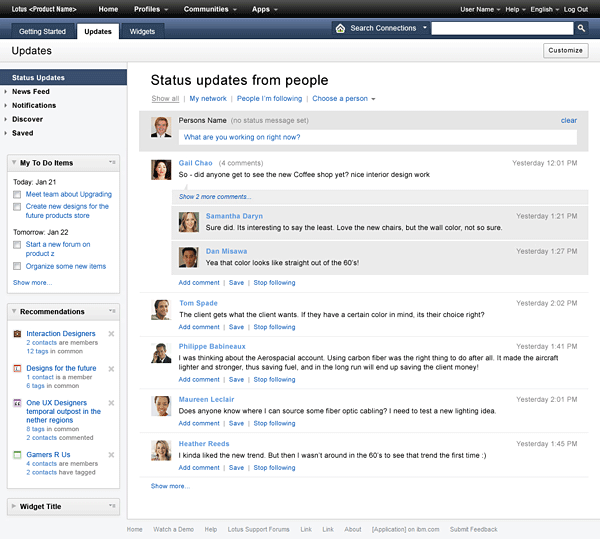This screenshot has height=539, width=600.
Task: Open the Apps dropdown menu
Action: point(264,9)
